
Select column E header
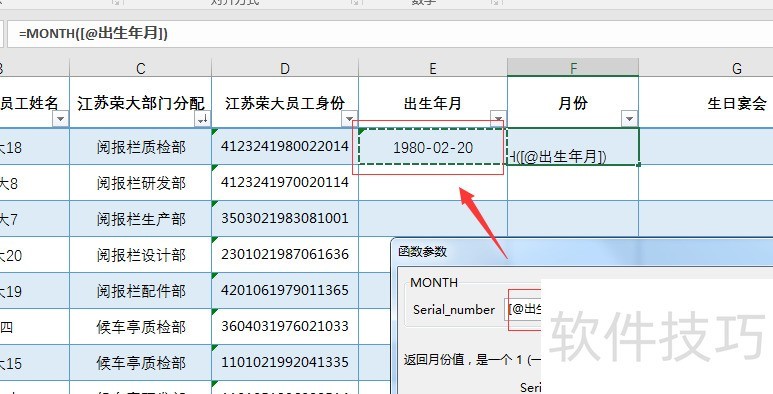coord(433,68)
